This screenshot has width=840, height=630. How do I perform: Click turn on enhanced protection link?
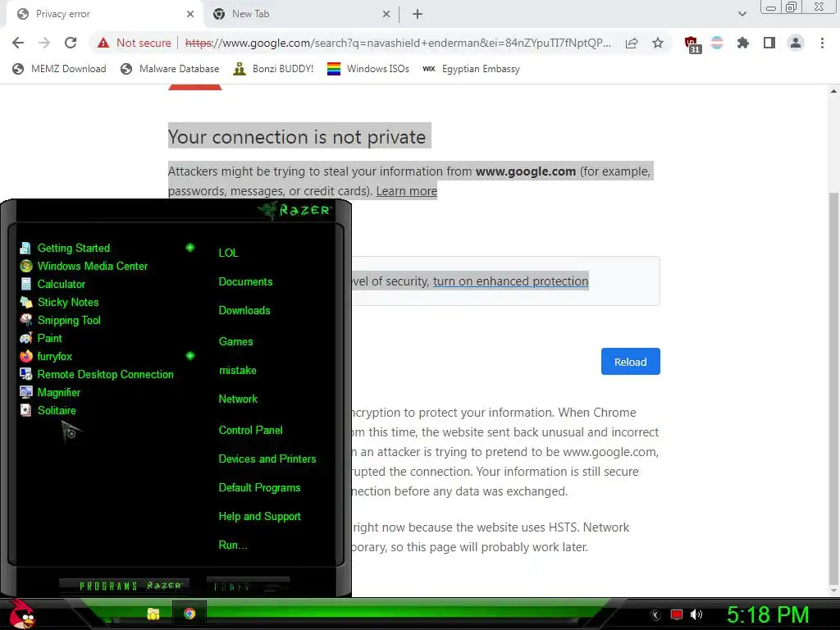tap(510, 281)
